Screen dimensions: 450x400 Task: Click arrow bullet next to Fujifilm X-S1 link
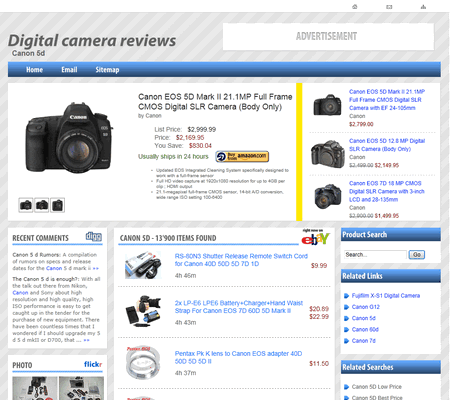coord(346,296)
